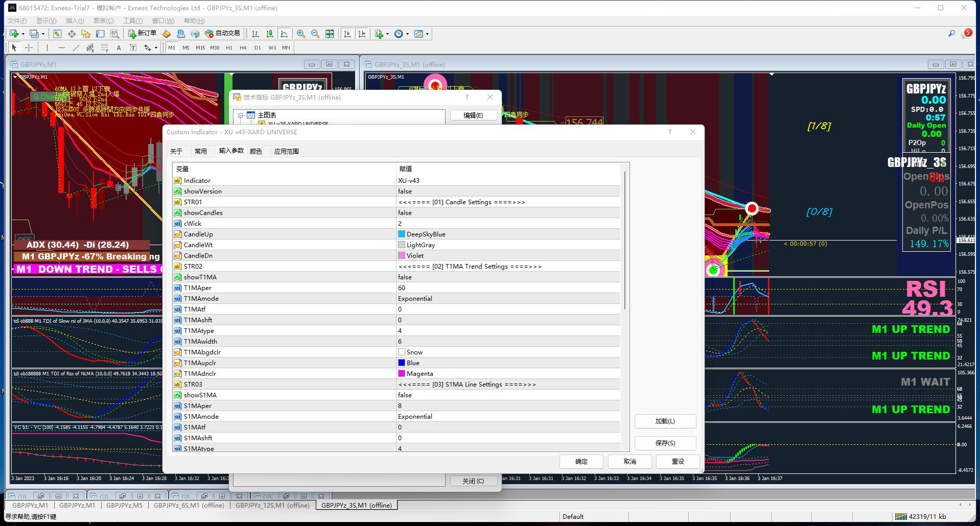Switch to the 颜色 tab
The width and height of the screenshot is (980, 526).
click(x=255, y=151)
